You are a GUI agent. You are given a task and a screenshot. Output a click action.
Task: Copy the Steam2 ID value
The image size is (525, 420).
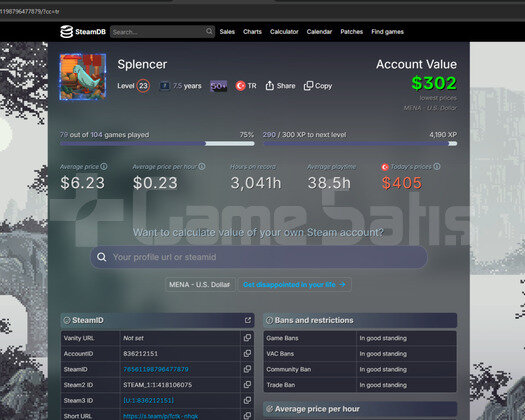pyautogui.click(x=247, y=384)
